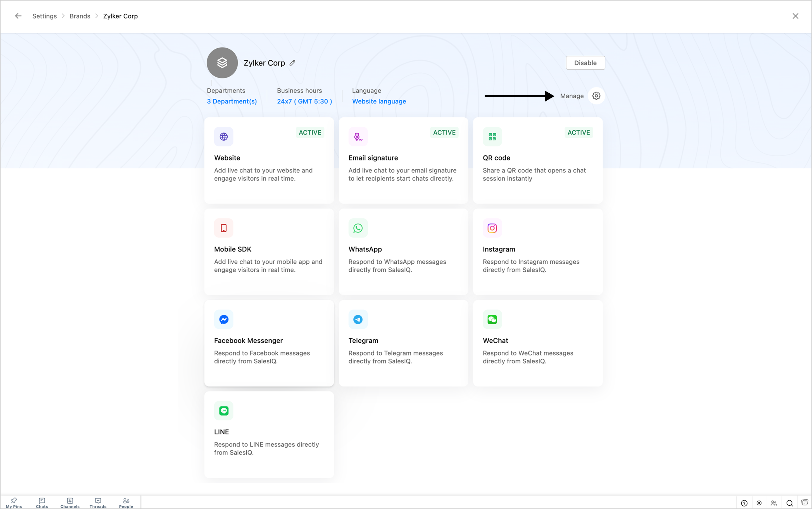Open the 3 Department(s) link
Image resolution: width=812 pixels, height=509 pixels.
pos(232,101)
